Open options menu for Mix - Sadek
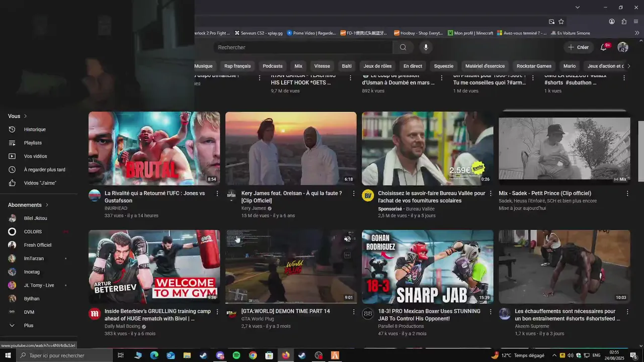The width and height of the screenshot is (644, 362). [627, 194]
